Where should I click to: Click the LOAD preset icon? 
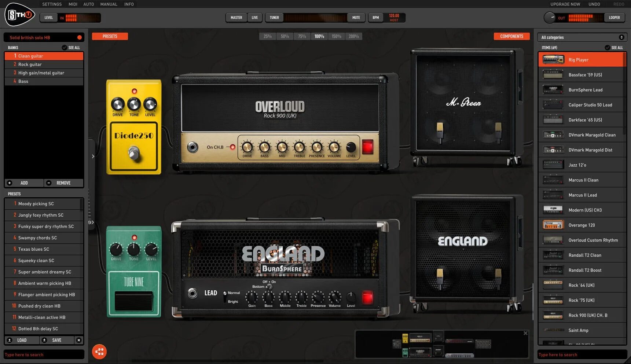(10, 340)
